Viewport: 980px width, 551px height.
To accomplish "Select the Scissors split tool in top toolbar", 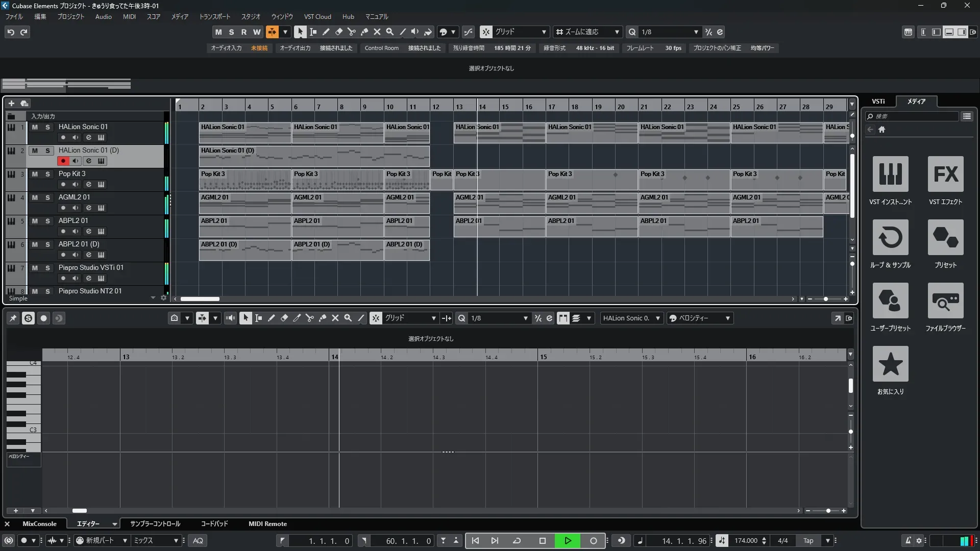I will pyautogui.click(x=351, y=32).
